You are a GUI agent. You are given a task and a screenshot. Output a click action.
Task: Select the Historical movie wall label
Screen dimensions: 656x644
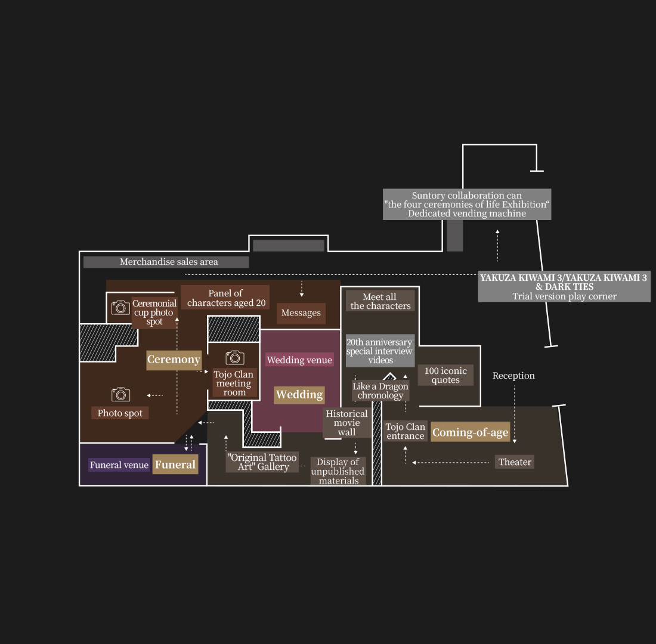point(346,423)
